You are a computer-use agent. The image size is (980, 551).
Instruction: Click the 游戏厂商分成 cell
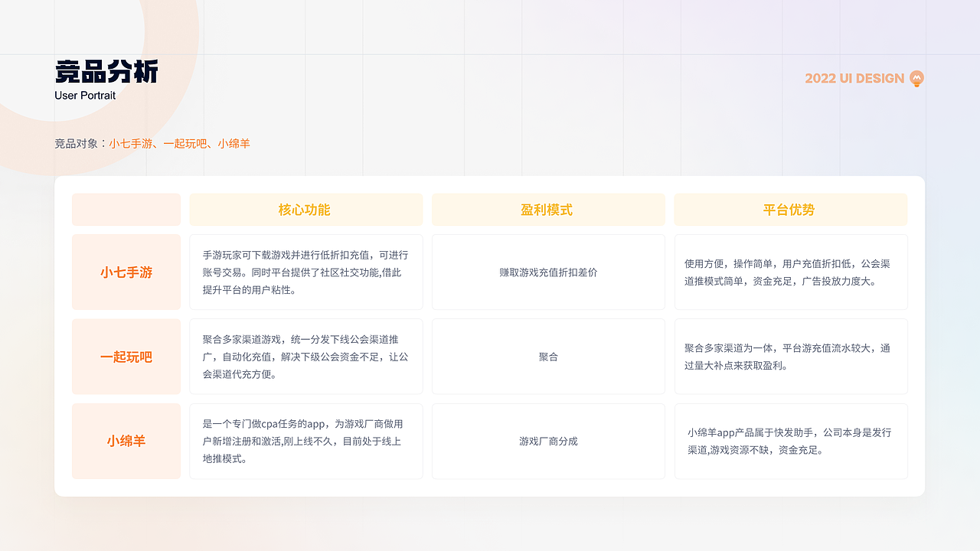tap(548, 441)
